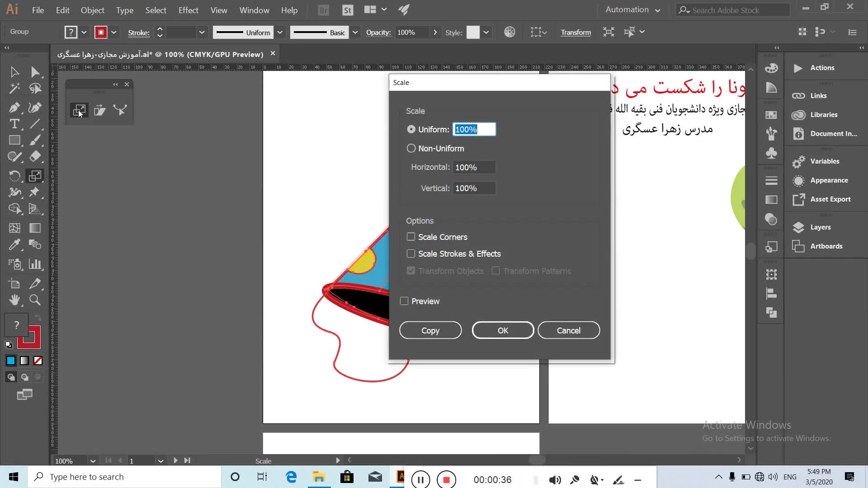Select the Rotate tool

click(x=14, y=176)
